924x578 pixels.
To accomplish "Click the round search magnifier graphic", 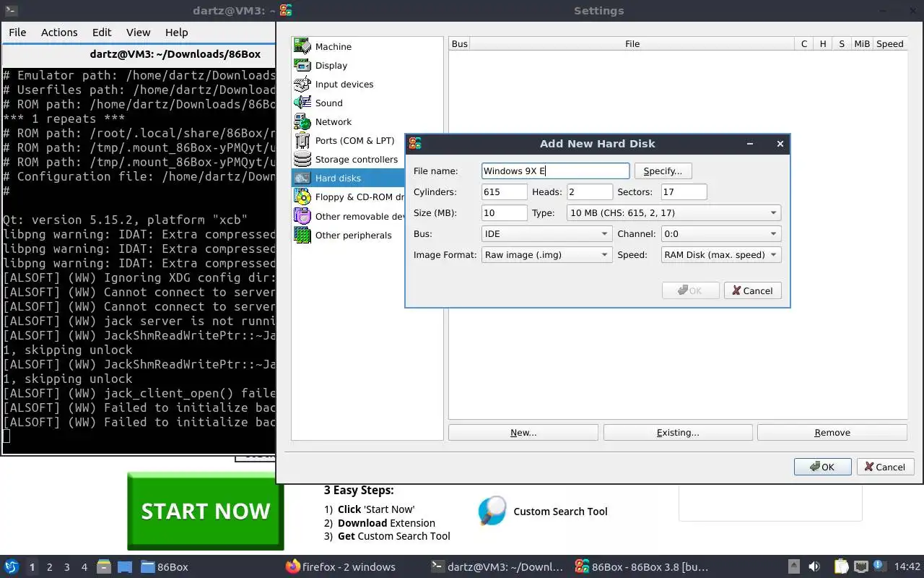I will pyautogui.click(x=492, y=511).
